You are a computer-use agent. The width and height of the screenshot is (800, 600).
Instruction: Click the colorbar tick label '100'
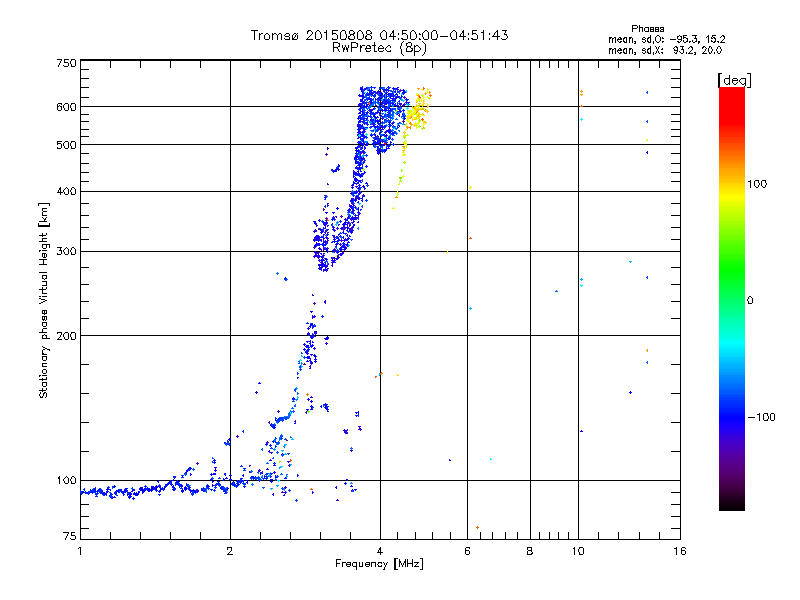click(x=757, y=184)
